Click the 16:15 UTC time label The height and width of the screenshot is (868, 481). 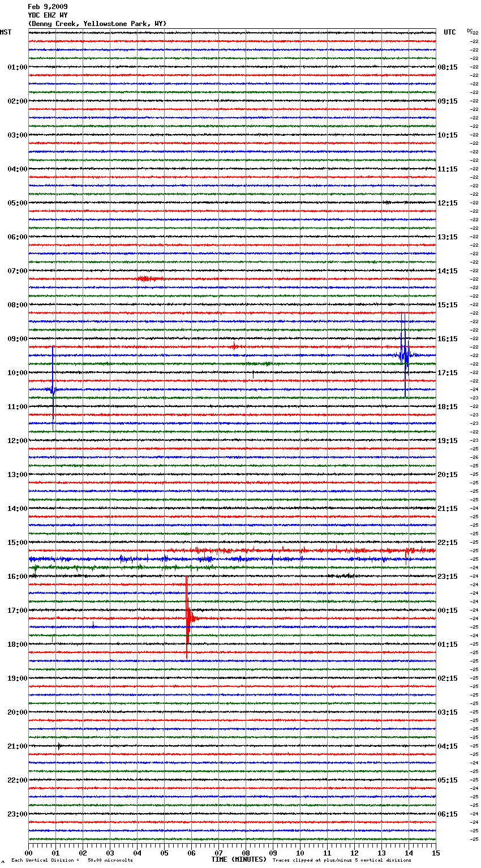pyautogui.click(x=448, y=339)
